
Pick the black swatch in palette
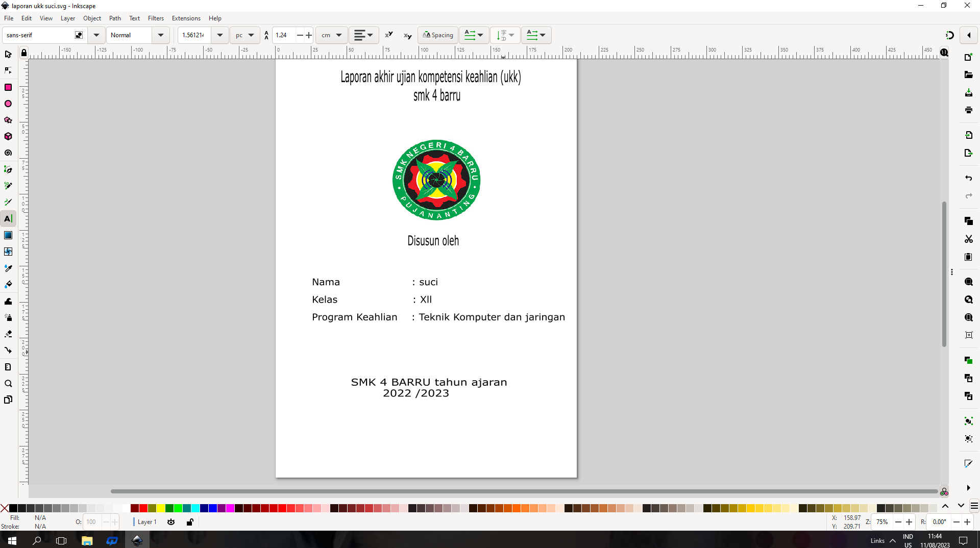13,508
